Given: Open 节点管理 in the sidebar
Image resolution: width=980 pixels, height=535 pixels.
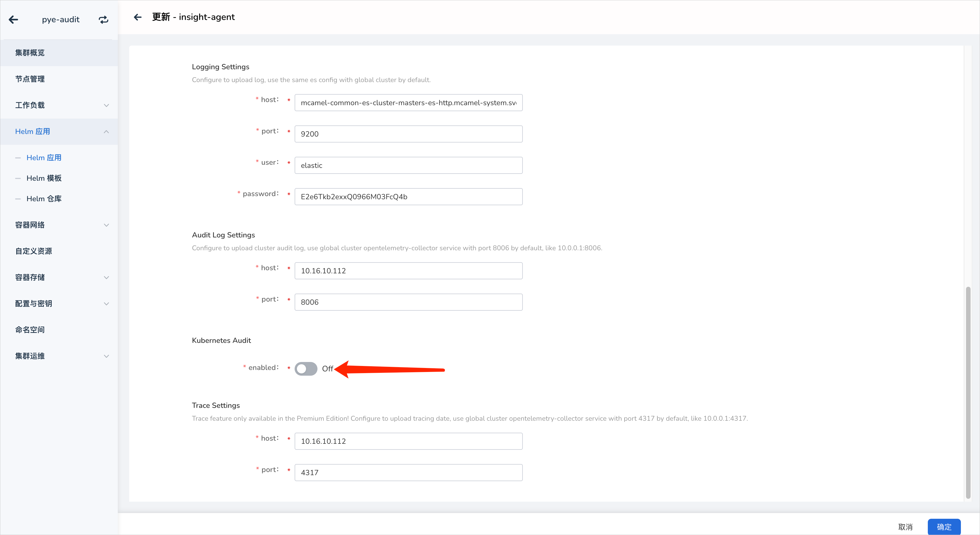Looking at the screenshot, I should 59,79.
